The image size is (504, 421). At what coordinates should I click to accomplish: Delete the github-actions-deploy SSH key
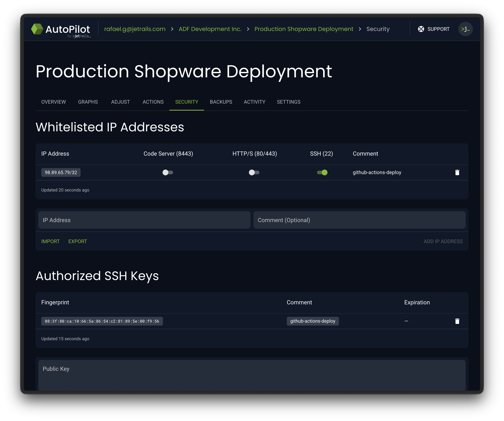457,321
